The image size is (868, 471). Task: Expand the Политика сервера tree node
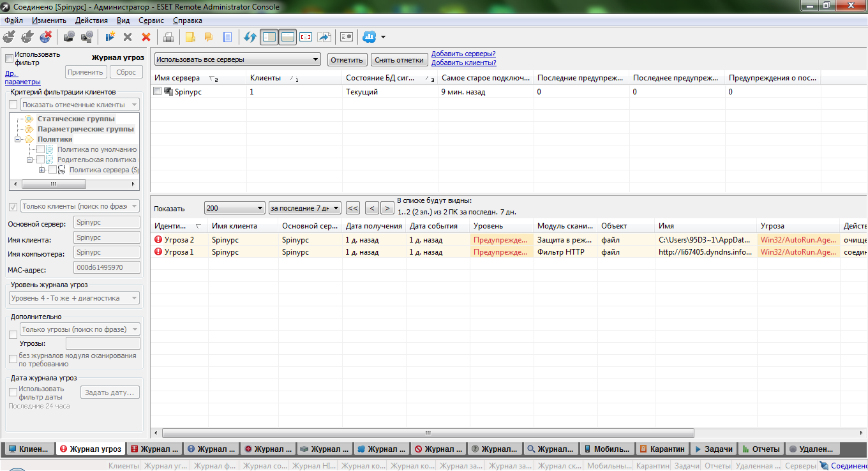point(42,170)
